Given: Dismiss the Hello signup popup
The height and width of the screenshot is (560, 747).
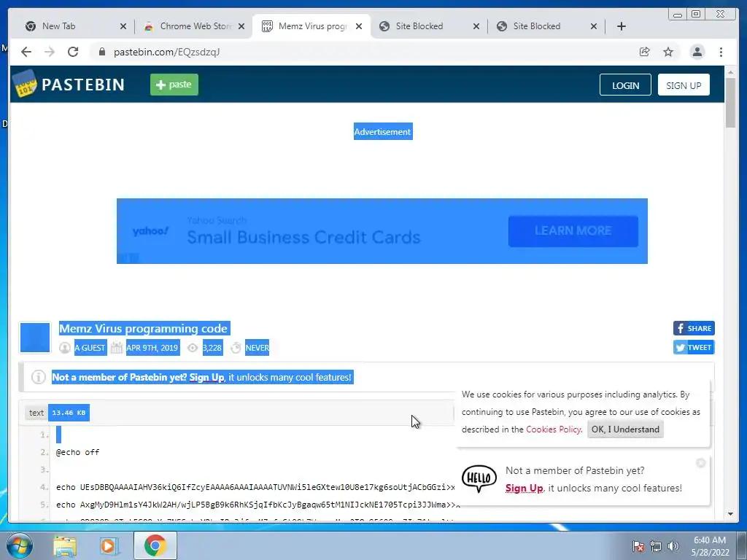Looking at the screenshot, I should click(x=700, y=463).
